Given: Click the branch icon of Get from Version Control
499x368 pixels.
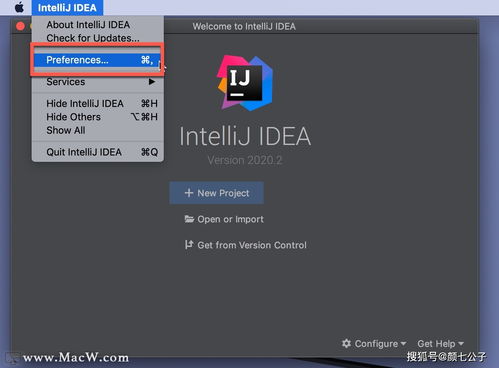Looking at the screenshot, I should click(x=189, y=245).
